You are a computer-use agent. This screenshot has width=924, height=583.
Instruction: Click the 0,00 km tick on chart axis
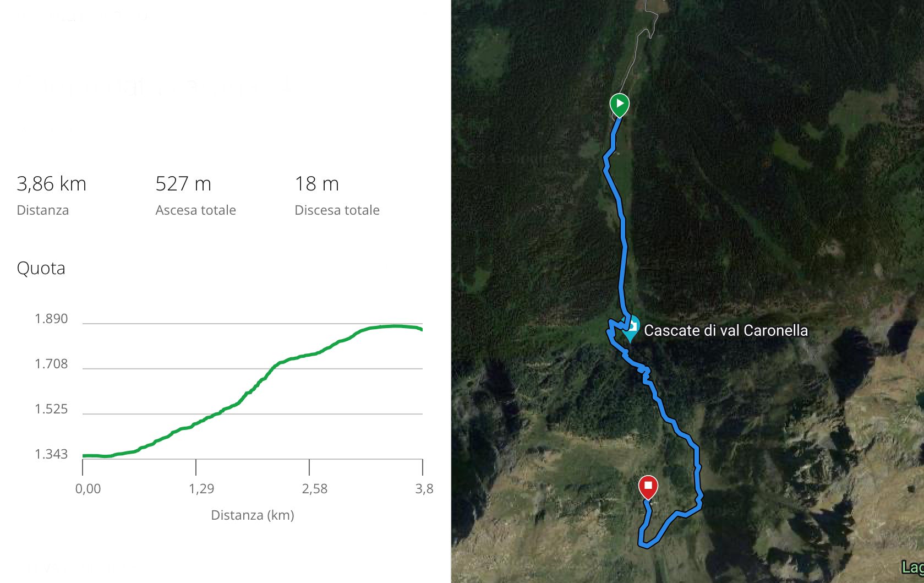[88, 489]
